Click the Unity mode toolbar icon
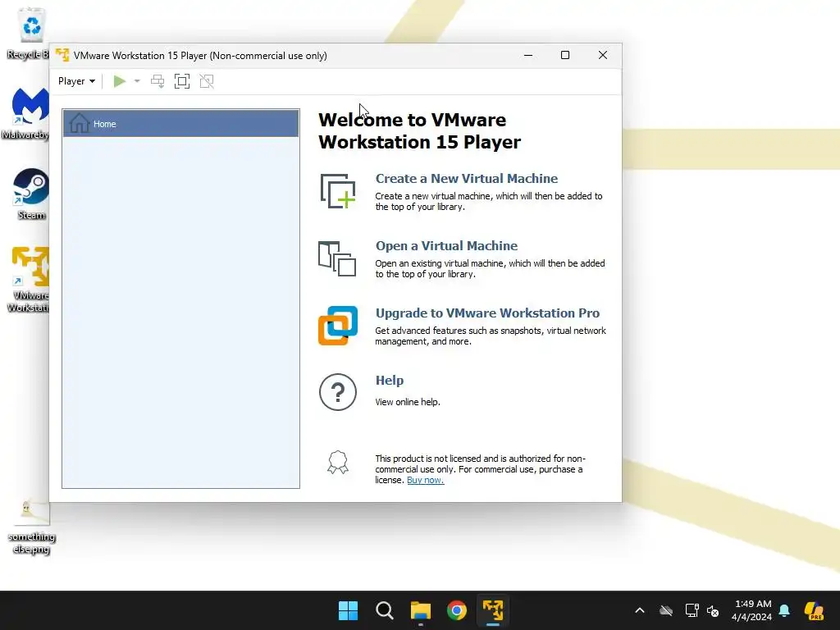 click(207, 81)
